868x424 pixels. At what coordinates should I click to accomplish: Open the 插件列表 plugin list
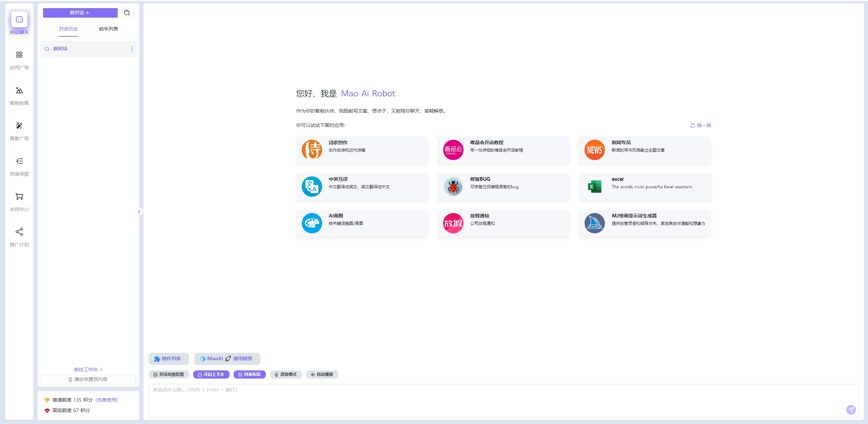tap(169, 359)
